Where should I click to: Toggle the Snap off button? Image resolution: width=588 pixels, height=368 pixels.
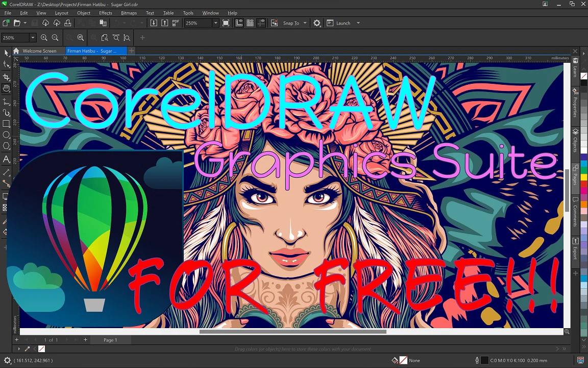pyautogui.click(x=275, y=23)
